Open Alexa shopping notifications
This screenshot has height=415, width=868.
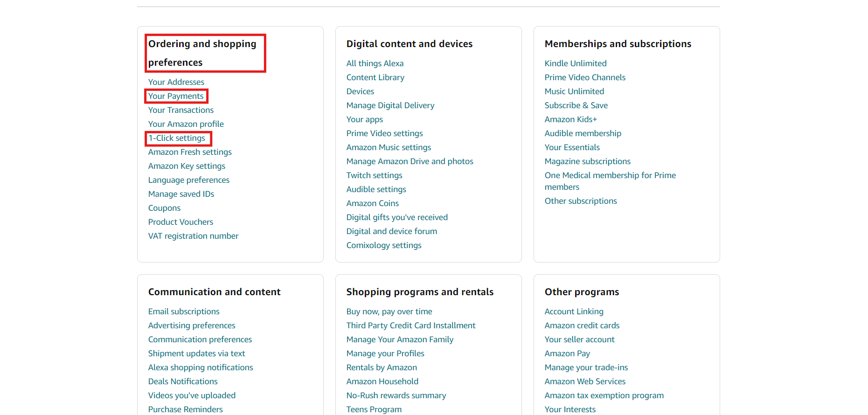(201, 367)
